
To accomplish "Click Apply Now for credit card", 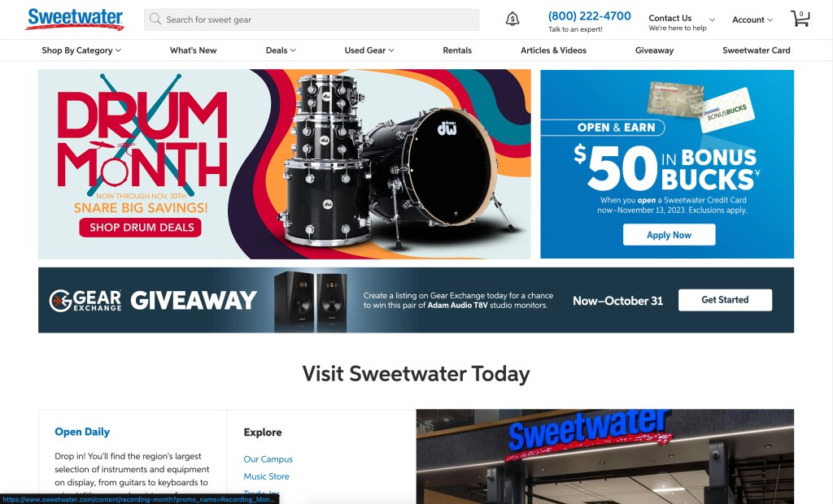I will (x=669, y=235).
